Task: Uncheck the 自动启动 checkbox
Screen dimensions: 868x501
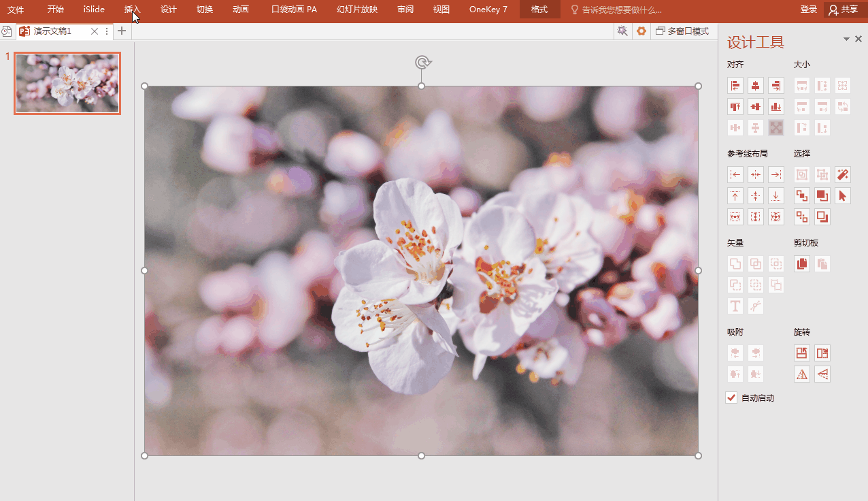Action: coord(731,398)
